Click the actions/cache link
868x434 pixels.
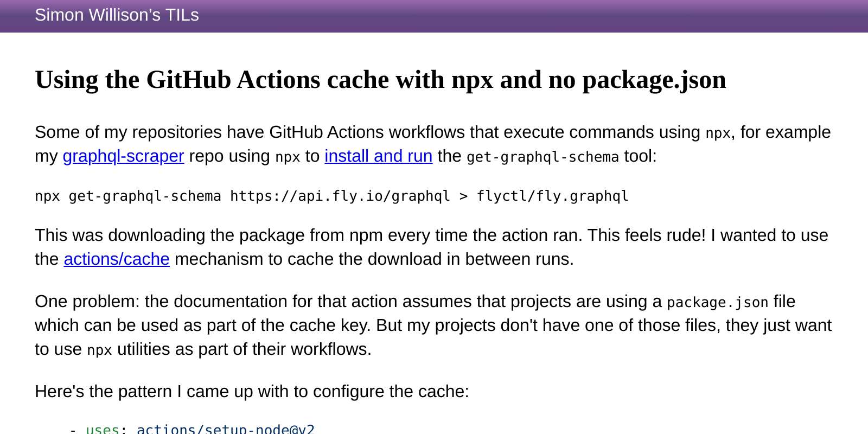pyautogui.click(x=116, y=259)
